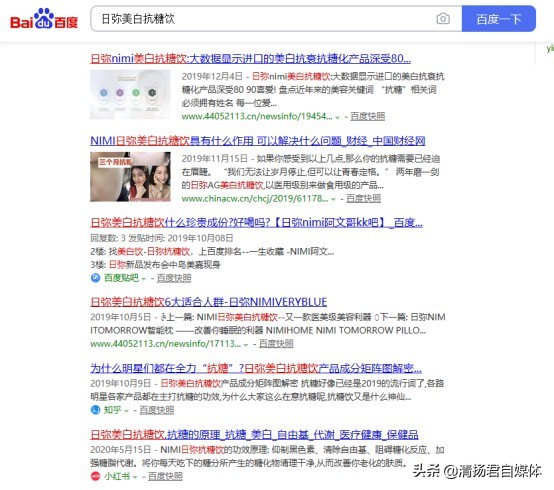Click the 百度一下 search button
This screenshot has width=554, height=490.
499,19
